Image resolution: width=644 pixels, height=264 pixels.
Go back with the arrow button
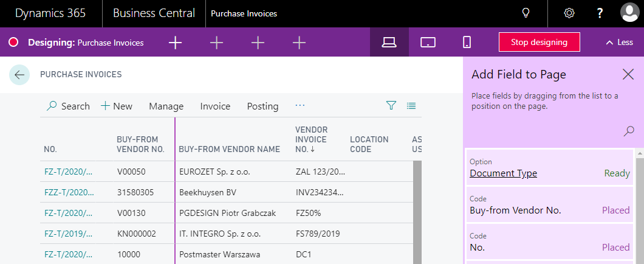[x=19, y=75]
